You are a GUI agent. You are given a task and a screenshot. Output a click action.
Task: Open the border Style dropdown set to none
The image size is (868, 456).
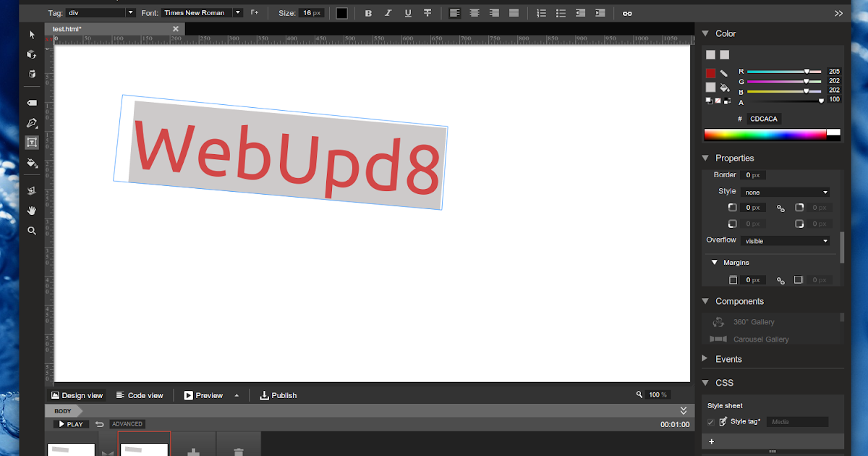tap(785, 191)
